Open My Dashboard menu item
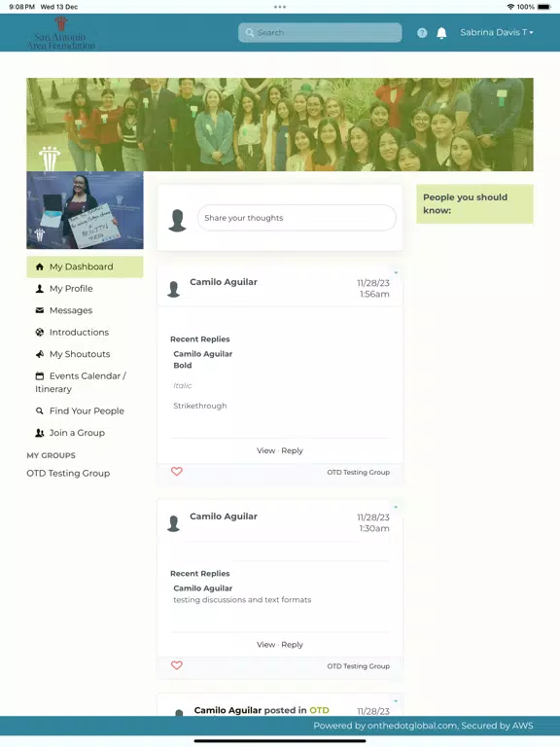The width and height of the screenshot is (560, 747). pos(85,267)
